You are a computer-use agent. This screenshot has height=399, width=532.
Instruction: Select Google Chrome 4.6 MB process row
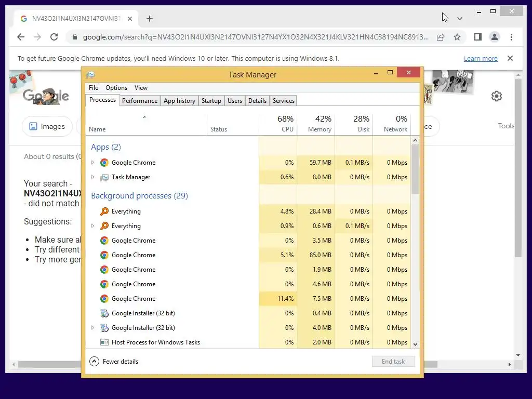click(248, 284)
